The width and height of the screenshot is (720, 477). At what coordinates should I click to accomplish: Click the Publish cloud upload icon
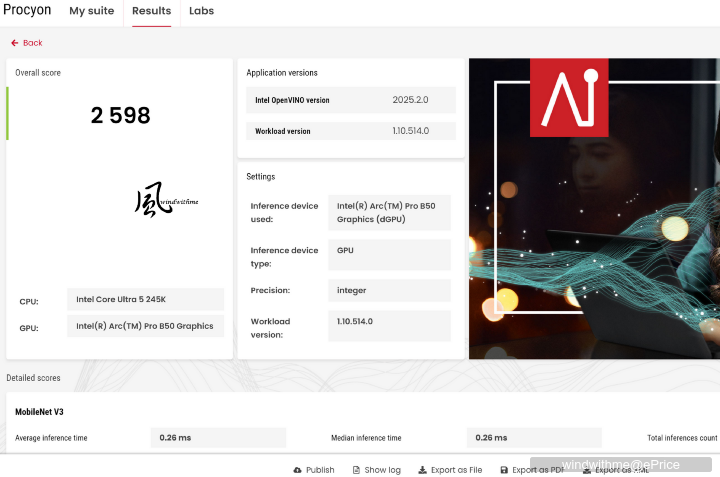point(297,470)
